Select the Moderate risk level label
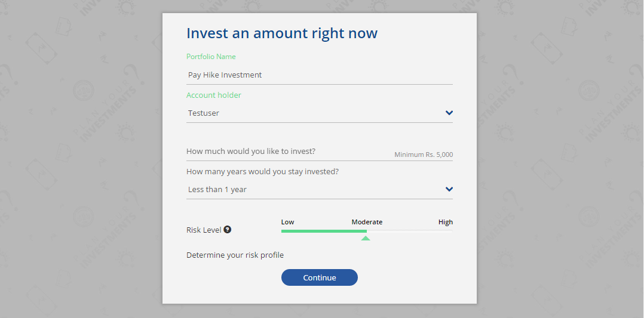Image resolution: width=644 pixels, height=318 pixels. [x=367, y=222]
